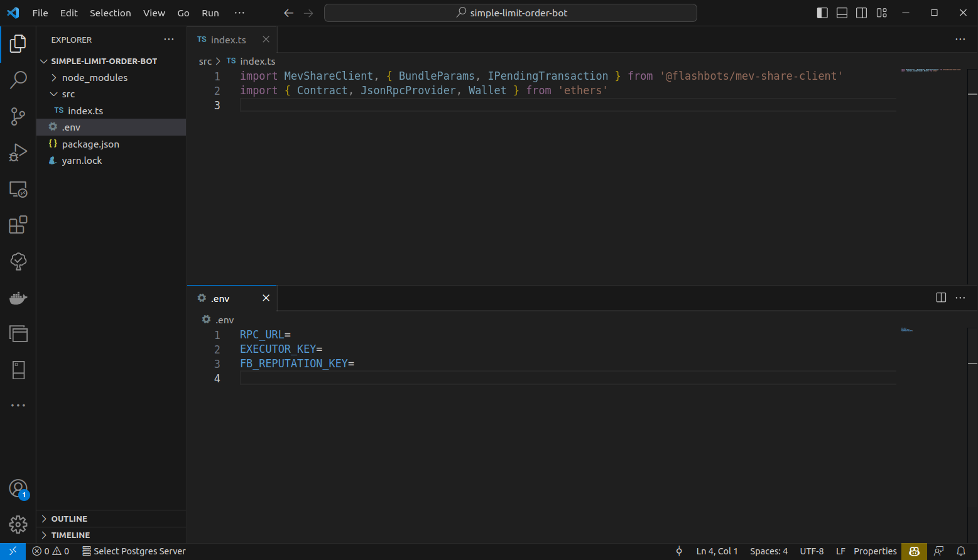
Task: Expand the Outline section
Action: point(69,519)
